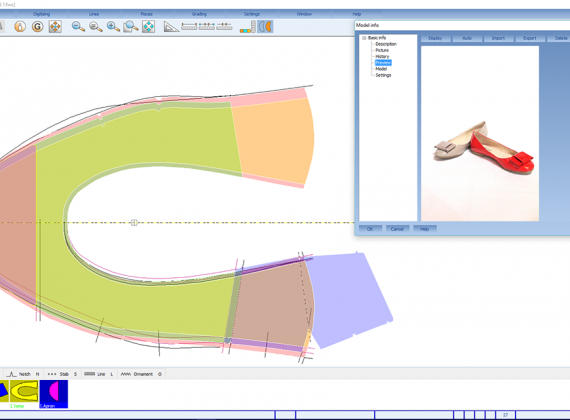The width and height of the screenshot is (570, 420).
Task: Click the zoom out magnifier icon
Action: 78,27
